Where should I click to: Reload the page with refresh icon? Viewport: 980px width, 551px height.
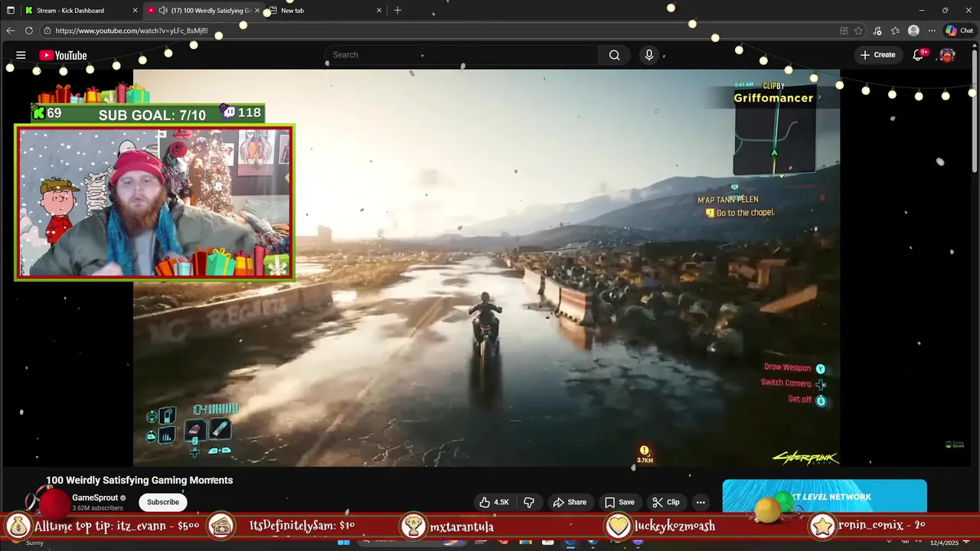pos(29,31)
